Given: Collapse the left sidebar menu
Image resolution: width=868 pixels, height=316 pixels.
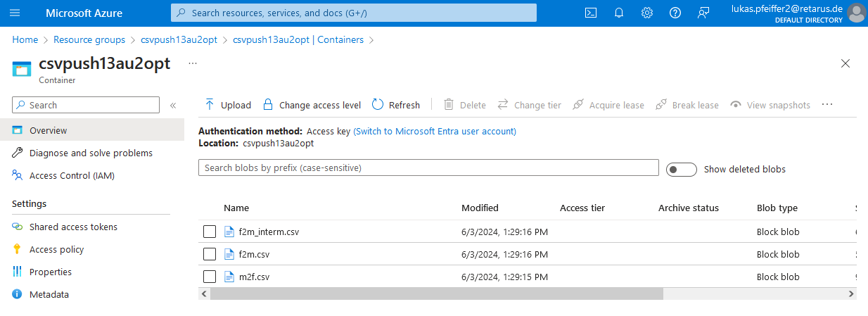Looking at the screenshot, I should [173, 105].
